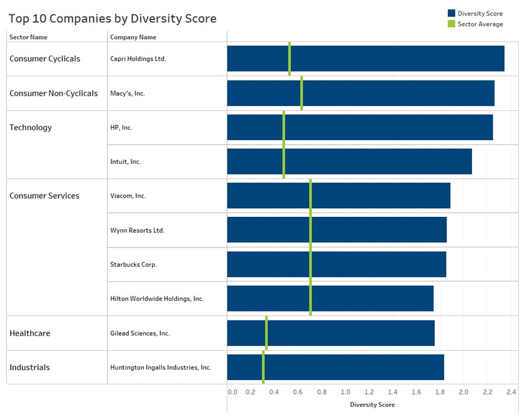Select the HP, Inc. diversity score bar

(x=360, y=127)
